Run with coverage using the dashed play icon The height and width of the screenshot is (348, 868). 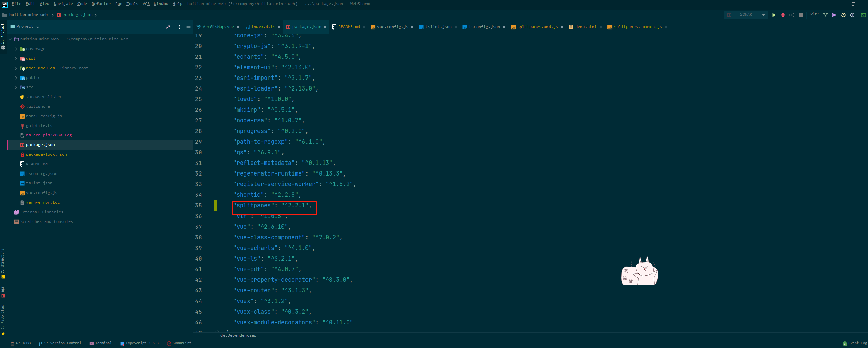coord(792,15)
